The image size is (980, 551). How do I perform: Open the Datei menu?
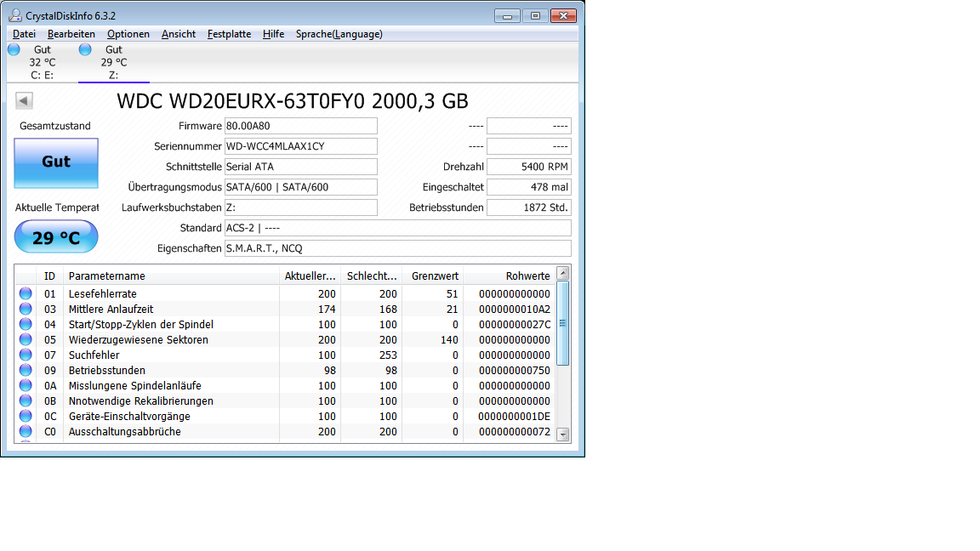pyautogui.click(x=24, y=34)
